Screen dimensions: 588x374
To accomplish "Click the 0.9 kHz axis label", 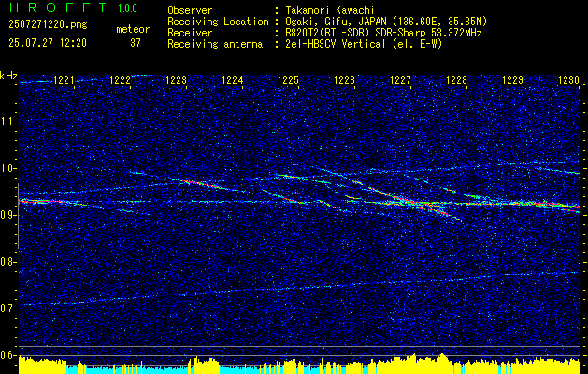I will tap(7, 215).
